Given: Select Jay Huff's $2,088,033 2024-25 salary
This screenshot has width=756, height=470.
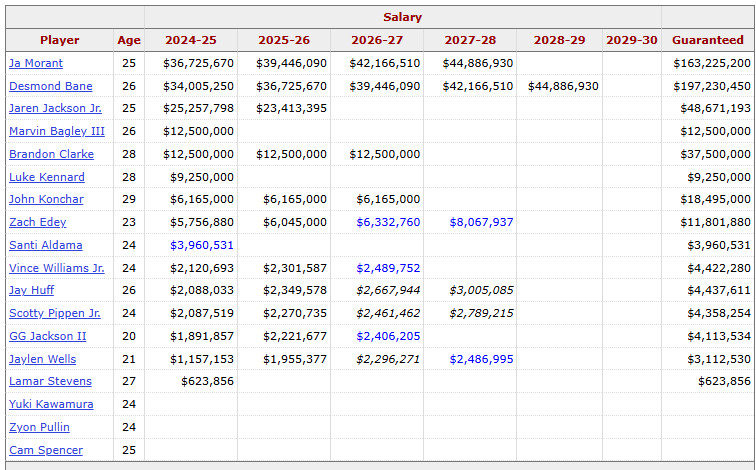Looking at the screenshot, I should (x=202, y=290).
